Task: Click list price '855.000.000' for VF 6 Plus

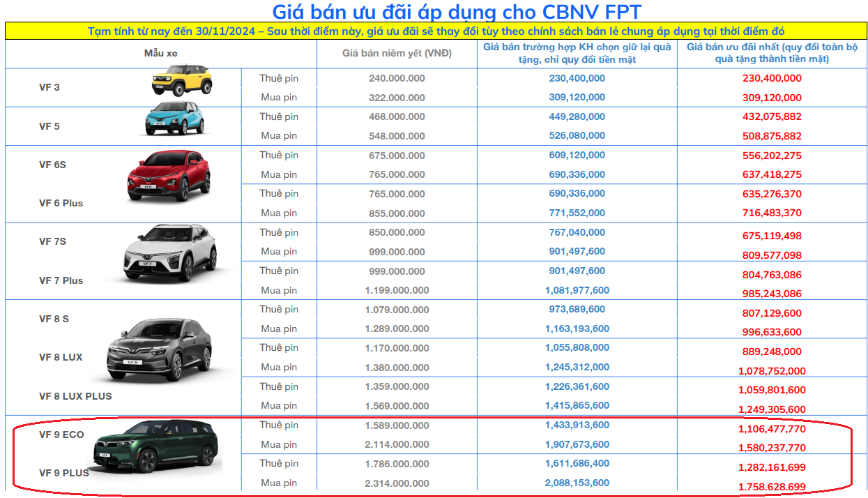Action: [x=397, y=213]
